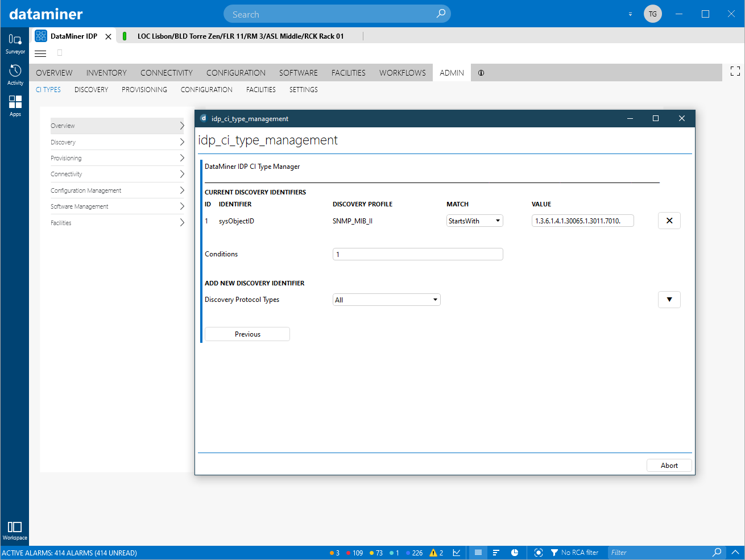Switch to the CONNECTIVITY tab

pos(167,73)
